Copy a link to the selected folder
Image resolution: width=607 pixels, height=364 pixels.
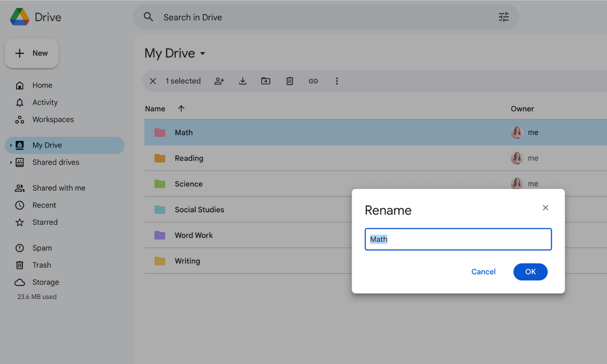(313, 81)
